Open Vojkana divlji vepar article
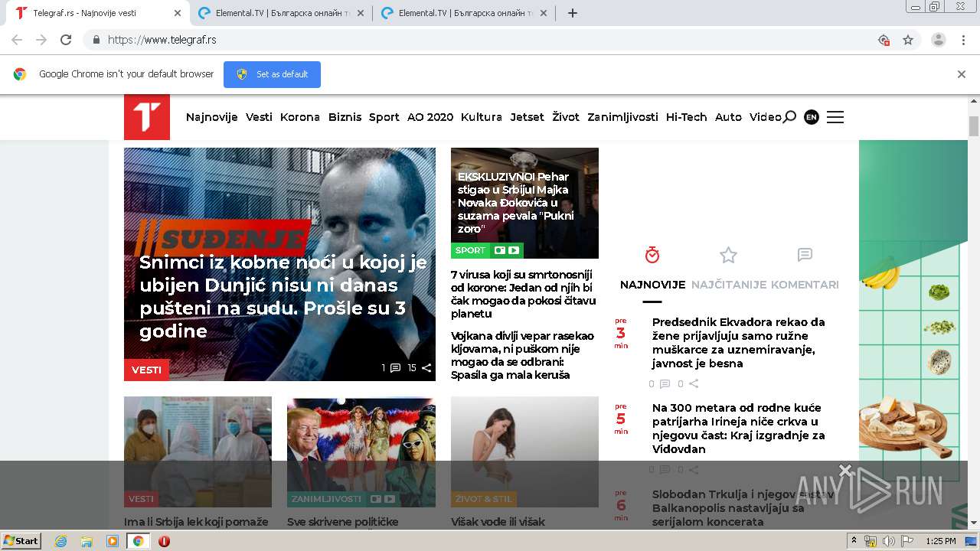 [522, 356]
